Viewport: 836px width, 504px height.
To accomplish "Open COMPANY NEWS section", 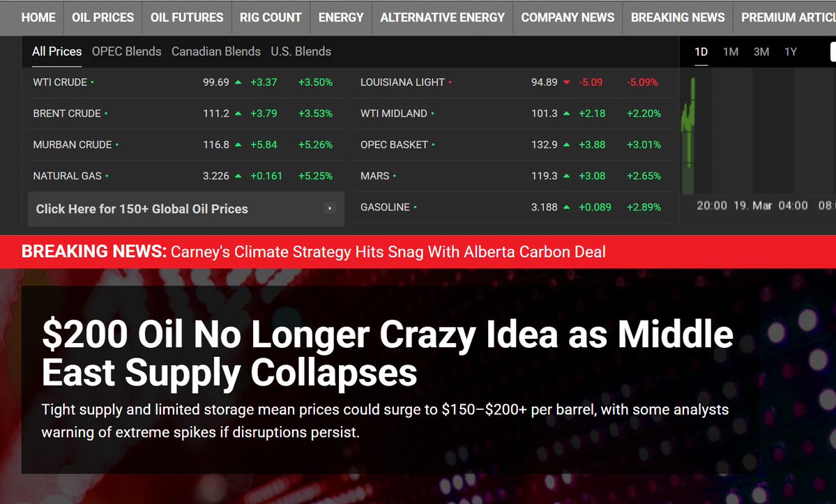I will coord(568,17).
